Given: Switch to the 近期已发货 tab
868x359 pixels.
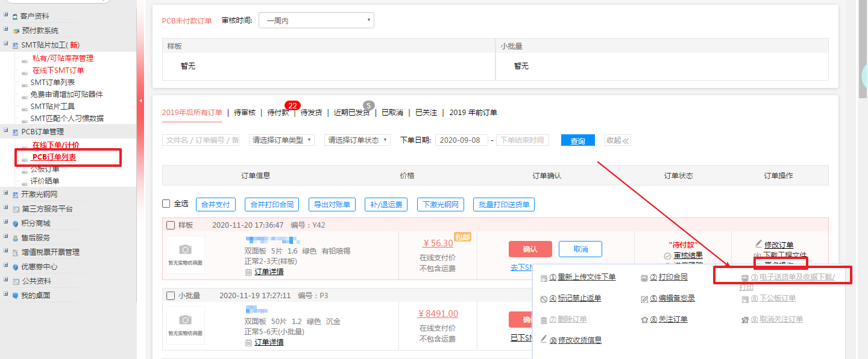Looking at the screenshot, I should pyautogui.click(x=351, y=113).
